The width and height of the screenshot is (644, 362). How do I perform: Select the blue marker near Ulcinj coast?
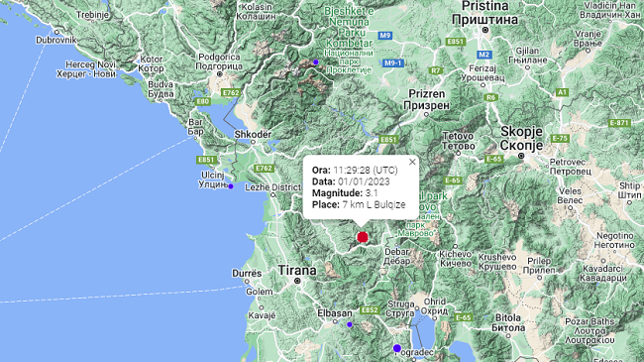[231, 186]
